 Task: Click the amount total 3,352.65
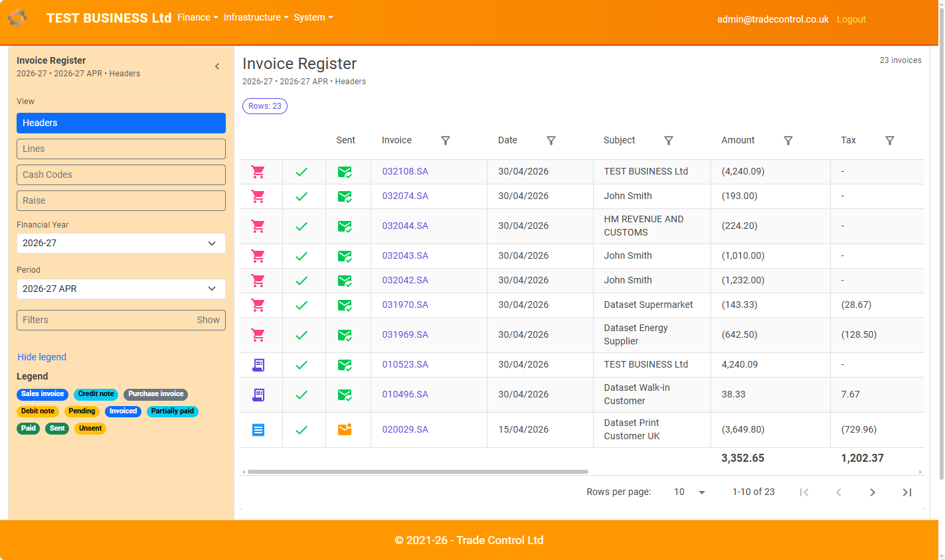[743, 458]
